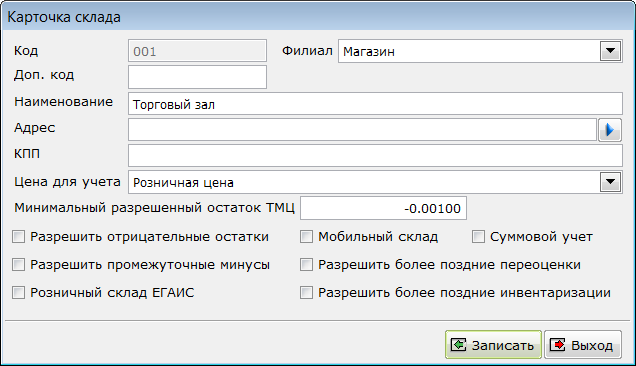Open the Цена для учета dropdown arrow

[610, 182]
